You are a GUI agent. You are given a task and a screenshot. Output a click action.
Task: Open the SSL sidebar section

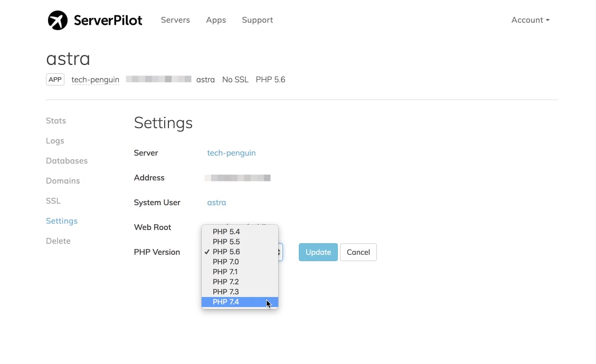pyautogui.click(x=53, y=200)
